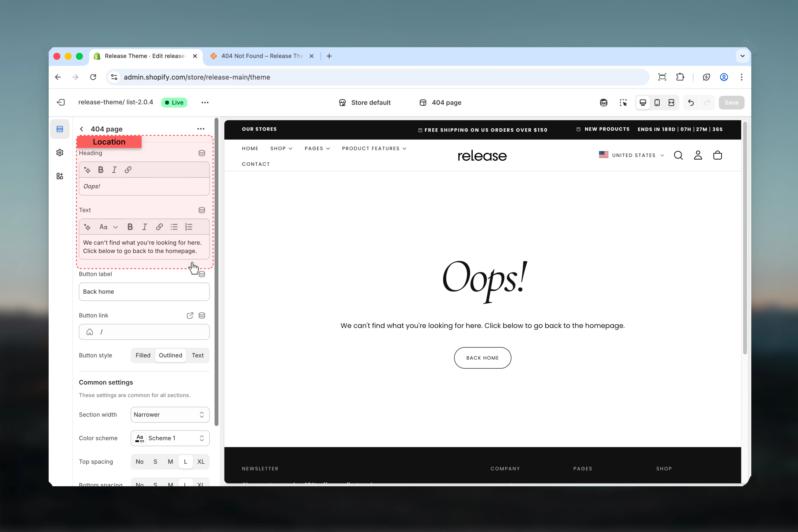This screenshot has height=532, width=798.
Task: Open the preview inspector face icon
Action: coord(604,103)
